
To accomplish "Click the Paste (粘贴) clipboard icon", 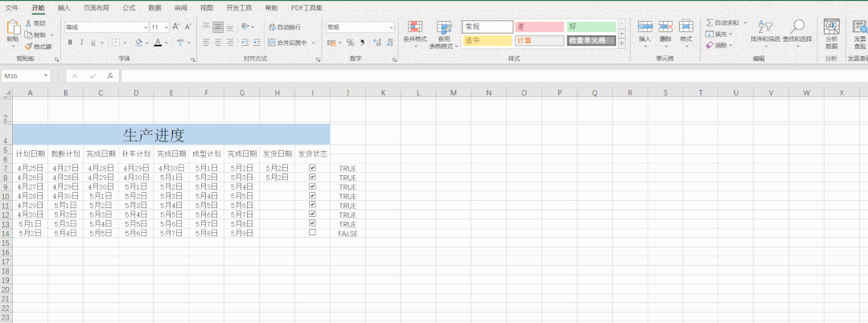I will 12,27.
